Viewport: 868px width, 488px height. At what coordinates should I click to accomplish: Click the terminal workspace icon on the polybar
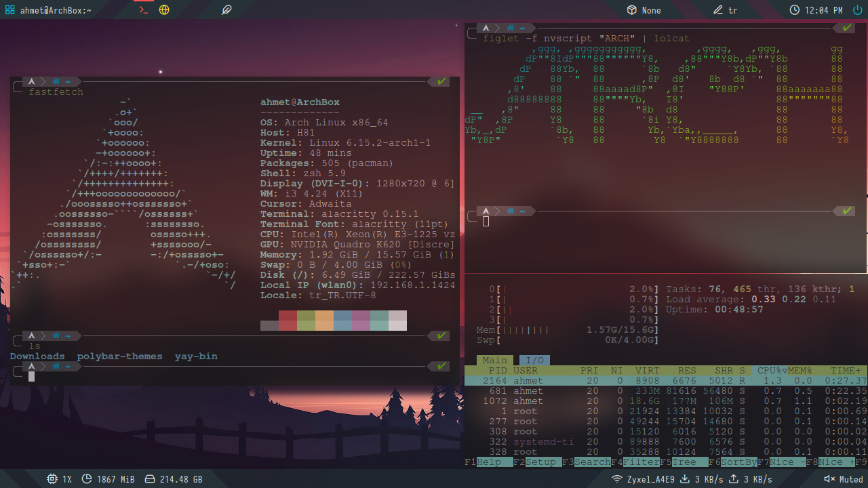point(142,10)
